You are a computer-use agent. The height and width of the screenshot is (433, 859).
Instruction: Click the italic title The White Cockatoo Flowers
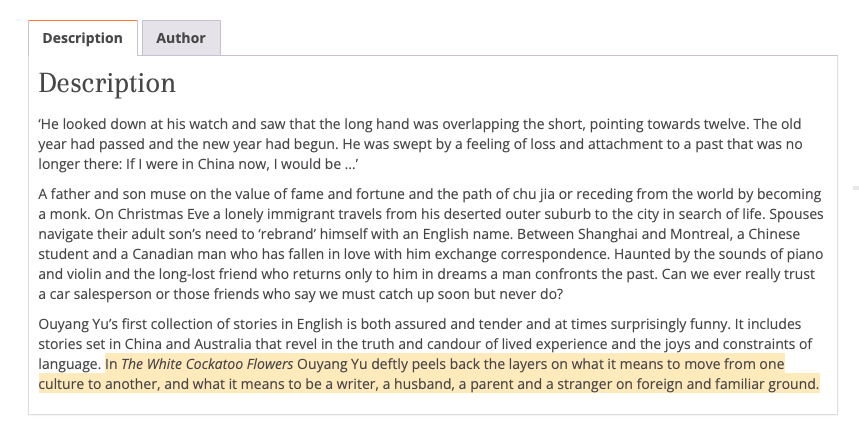pyautogui.click(x=207, y=364)
